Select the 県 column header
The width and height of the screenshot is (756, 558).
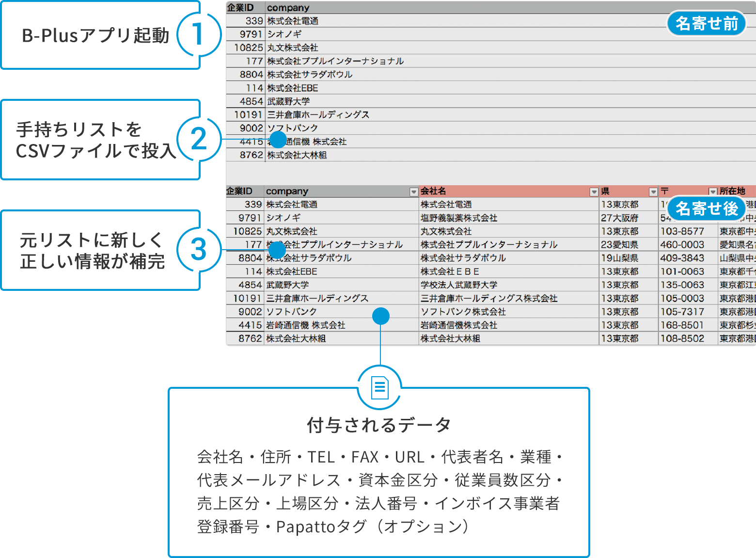coord(629,191)
